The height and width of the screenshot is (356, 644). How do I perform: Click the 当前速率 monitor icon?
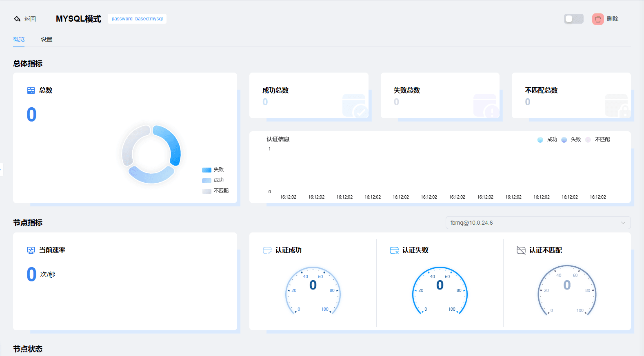coord(31,250)
